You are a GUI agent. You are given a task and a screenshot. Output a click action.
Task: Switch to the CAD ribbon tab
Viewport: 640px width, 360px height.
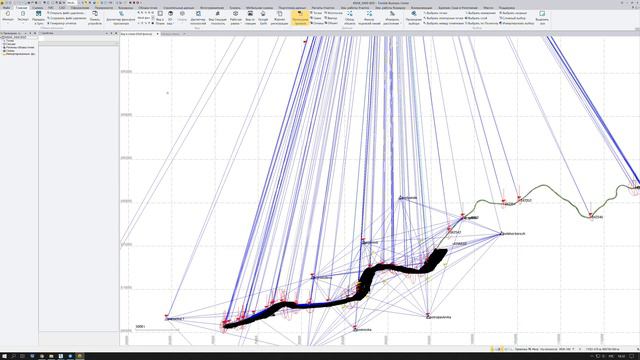tap(62, 8)
